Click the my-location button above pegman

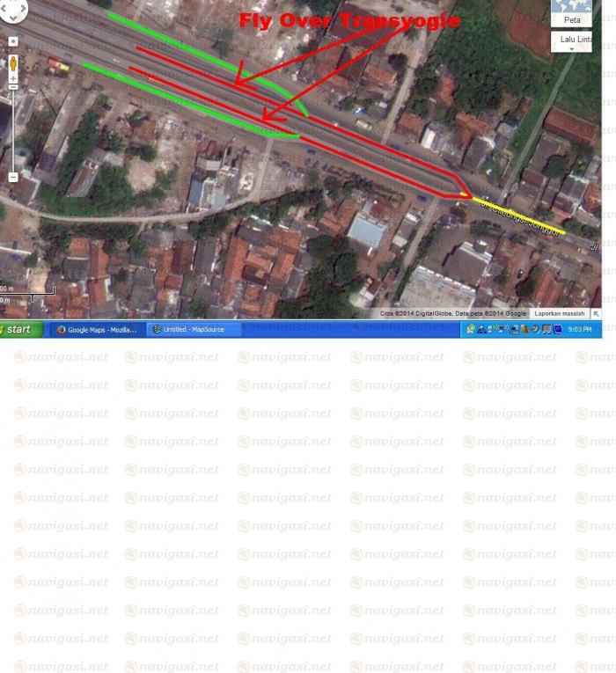click(13, 41)
